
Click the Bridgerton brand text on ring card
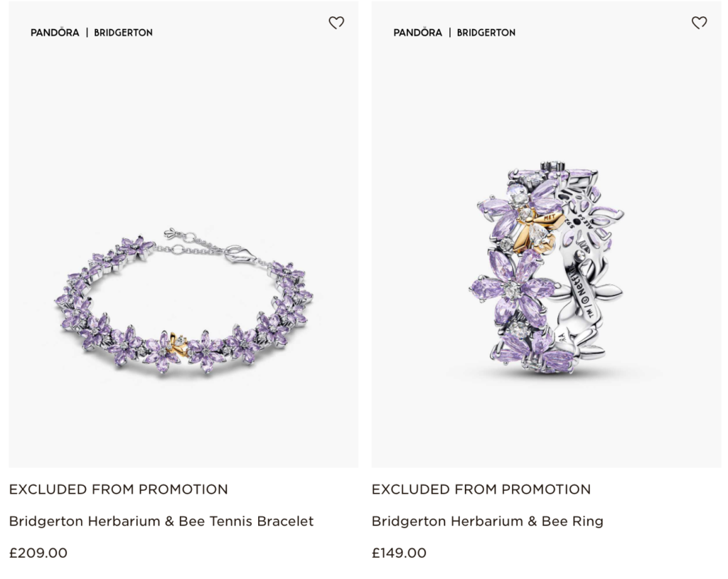click(486, 33)
